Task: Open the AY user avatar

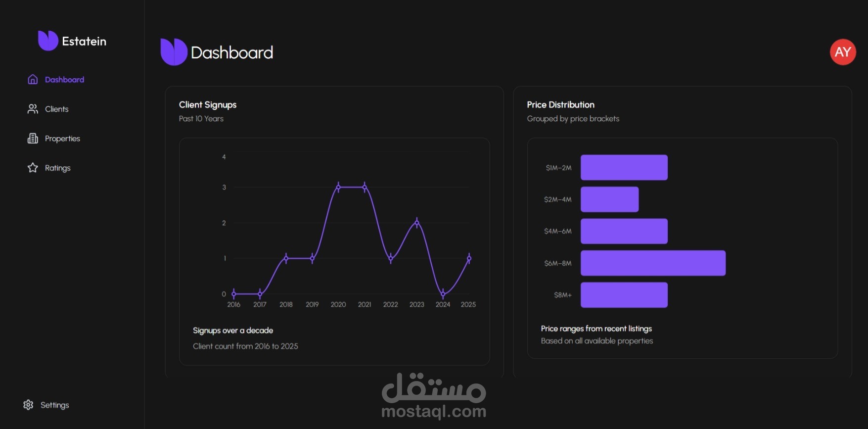Action: pyautogui.click(x=843, y=52)
